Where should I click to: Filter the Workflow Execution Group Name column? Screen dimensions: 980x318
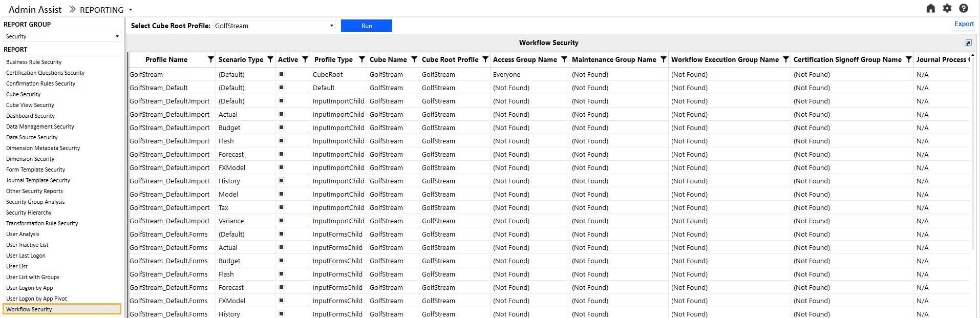point(786,60)
